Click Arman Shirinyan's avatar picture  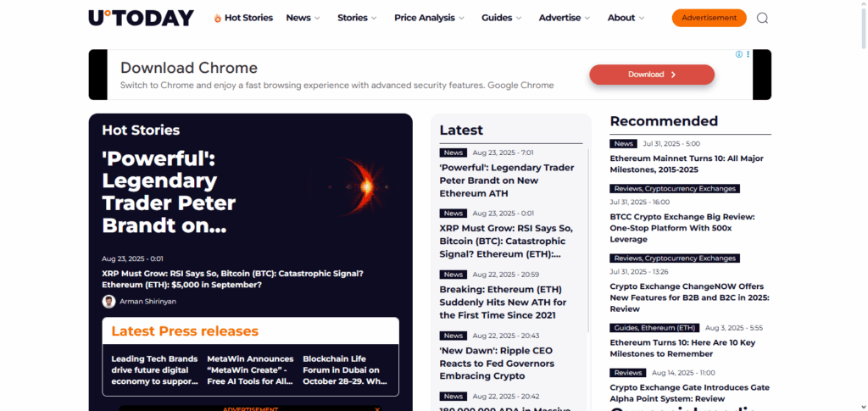(108, 302)
